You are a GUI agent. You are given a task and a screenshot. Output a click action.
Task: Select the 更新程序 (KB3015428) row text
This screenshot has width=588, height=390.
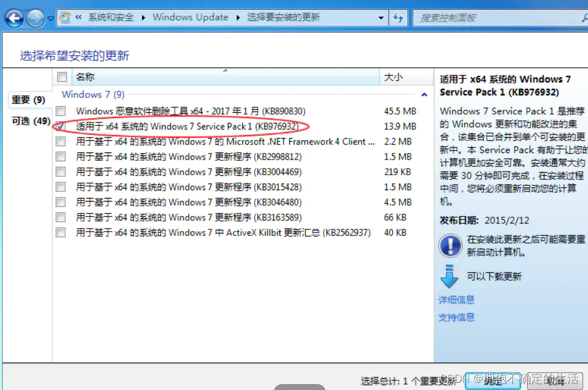click(189, 187)
